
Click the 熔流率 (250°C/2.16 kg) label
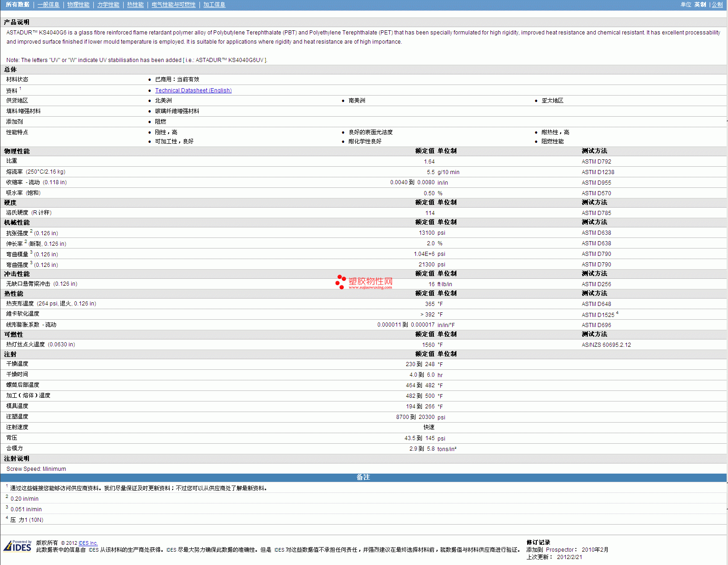pos(36,172)
